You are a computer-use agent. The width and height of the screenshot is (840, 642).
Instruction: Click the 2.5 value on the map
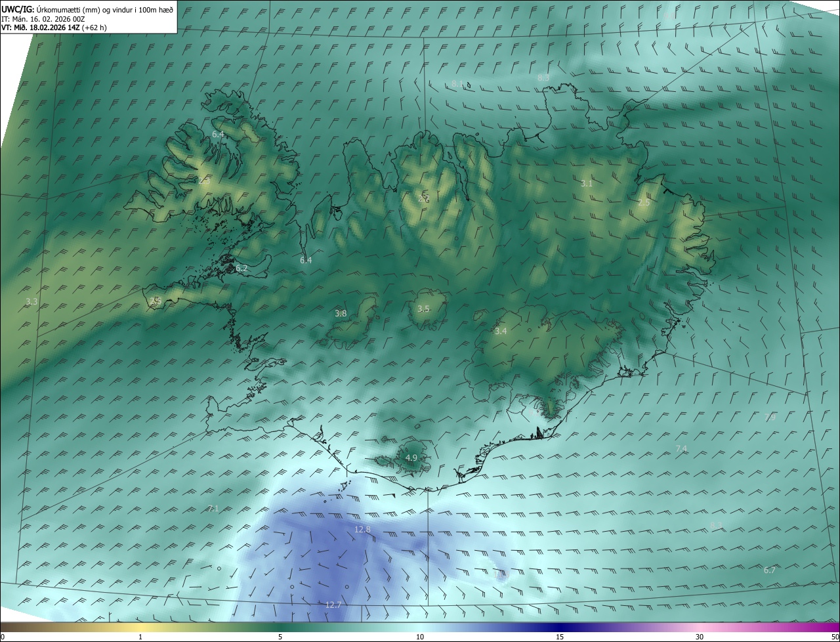[644, 203]
